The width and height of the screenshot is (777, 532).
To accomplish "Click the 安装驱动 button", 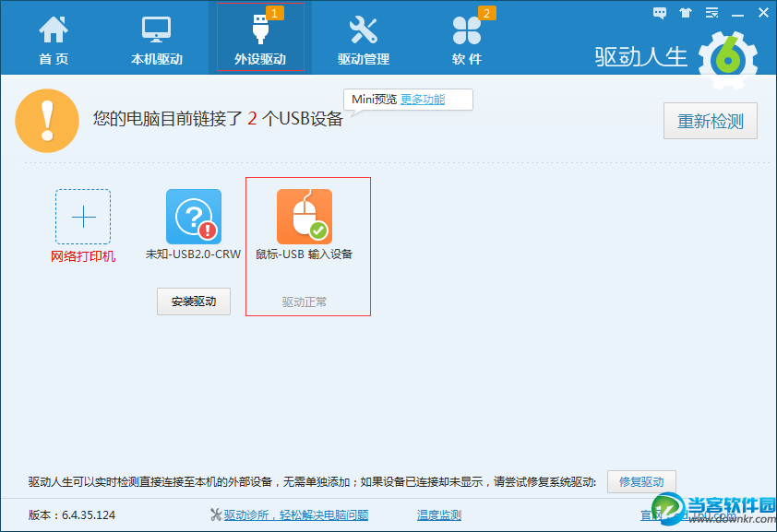I will pos(194,301).
